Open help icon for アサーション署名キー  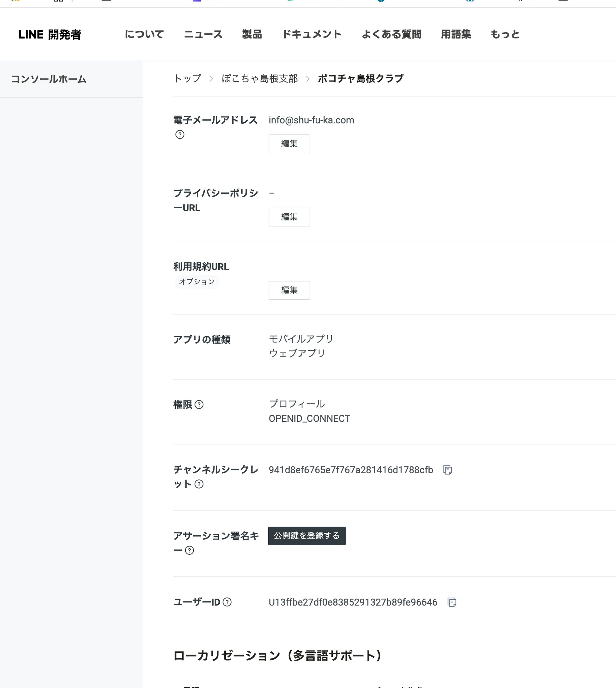coord(189,550)
